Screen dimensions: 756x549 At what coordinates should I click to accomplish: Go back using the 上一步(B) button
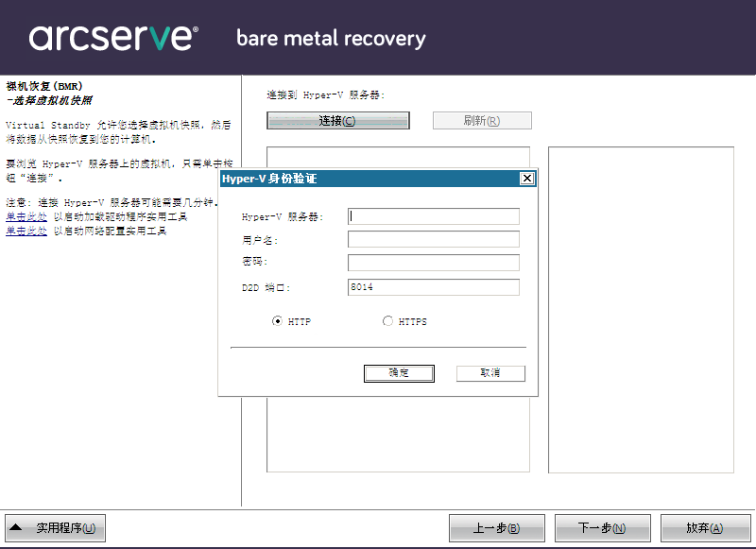(498, 527)
